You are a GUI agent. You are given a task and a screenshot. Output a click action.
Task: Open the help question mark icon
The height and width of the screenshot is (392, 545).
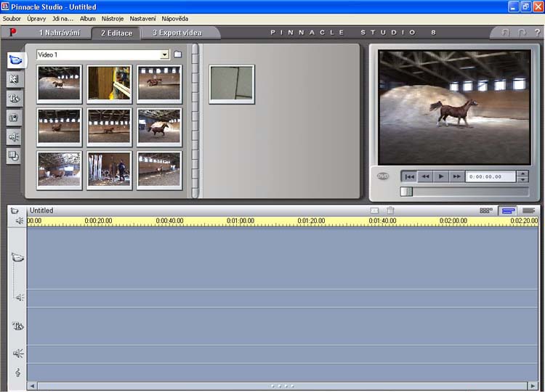click(536, 33)
